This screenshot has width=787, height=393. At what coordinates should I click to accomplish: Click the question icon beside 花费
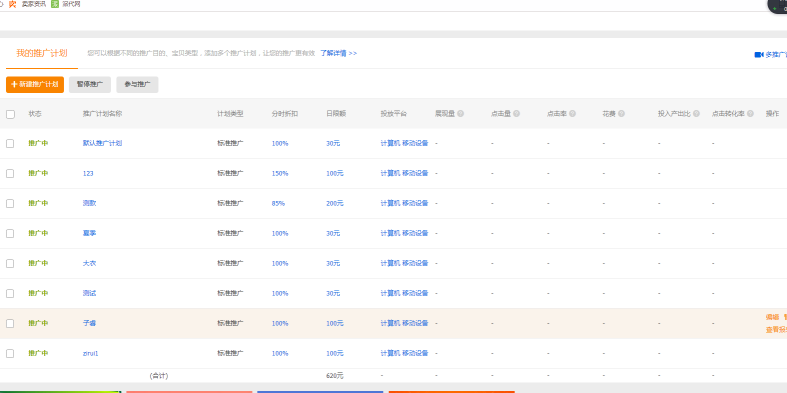pyautogui.click(x=621, y=114)
